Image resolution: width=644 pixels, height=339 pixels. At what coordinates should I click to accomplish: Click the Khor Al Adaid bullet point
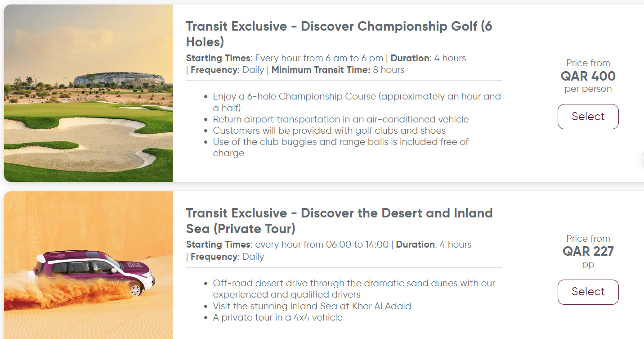[x=312, y=306]
